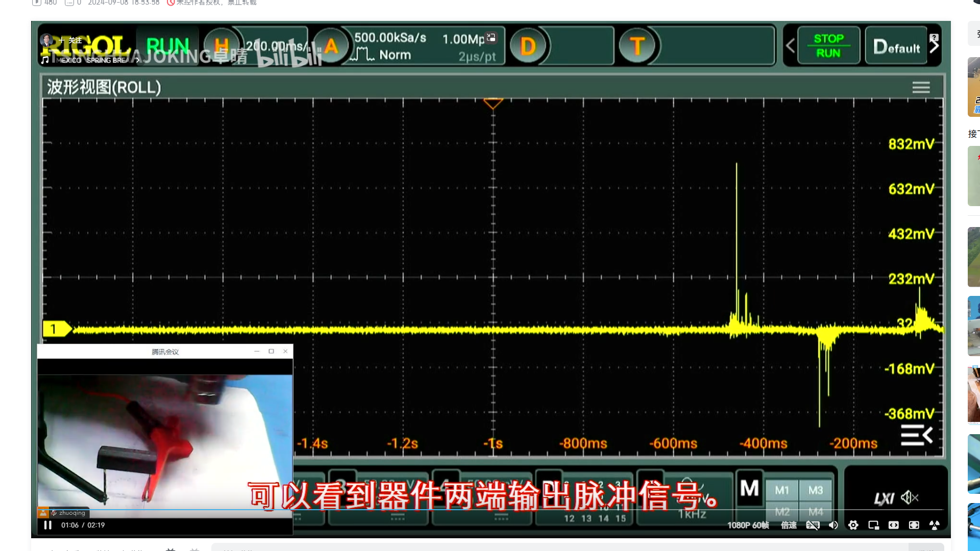Expand the right-arrow next to Default
The height and width of the screenshot is (551, 980).
[x=935, y=47]
